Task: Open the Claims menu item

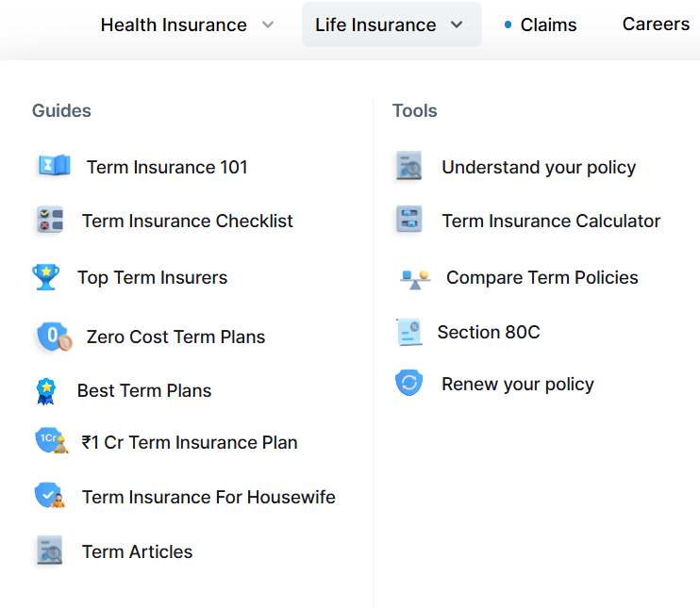Action: pos(548,25)
